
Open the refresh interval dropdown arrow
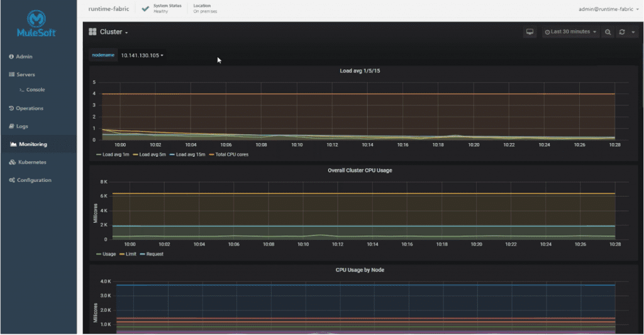[633, 32]
